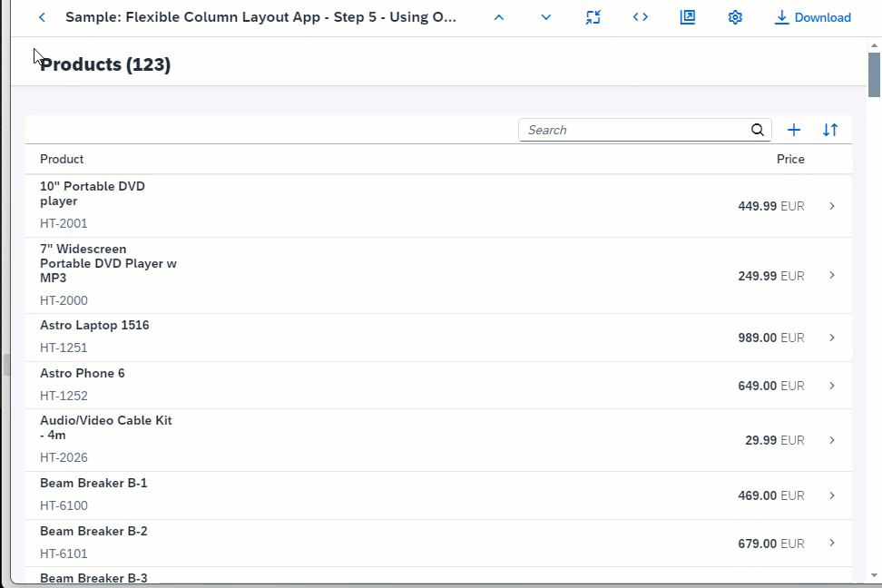Open Astro Laptop 1516 row chevron
882x588 pixels.
pyautogui.click(x=832, y=338)
